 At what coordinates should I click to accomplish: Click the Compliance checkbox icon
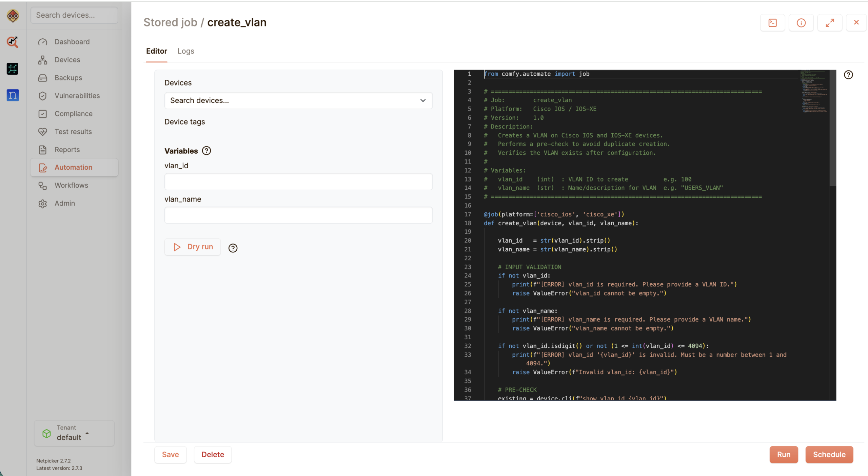point(43,114)
